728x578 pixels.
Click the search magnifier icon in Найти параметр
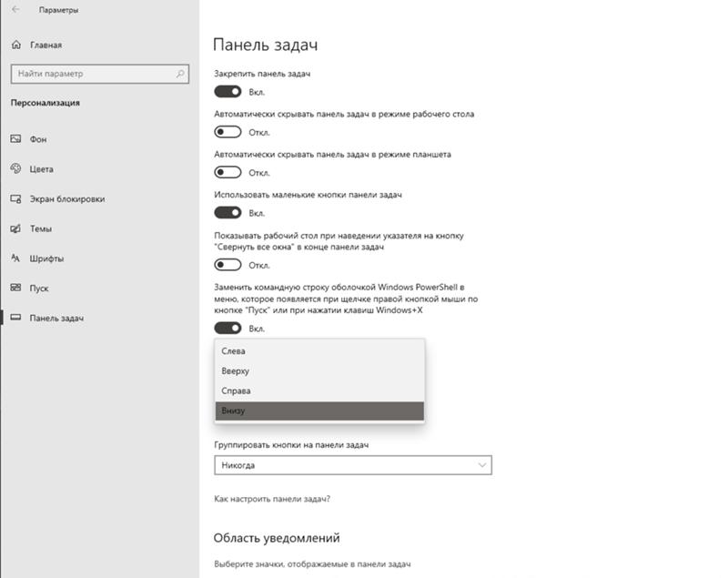(181, 74)
